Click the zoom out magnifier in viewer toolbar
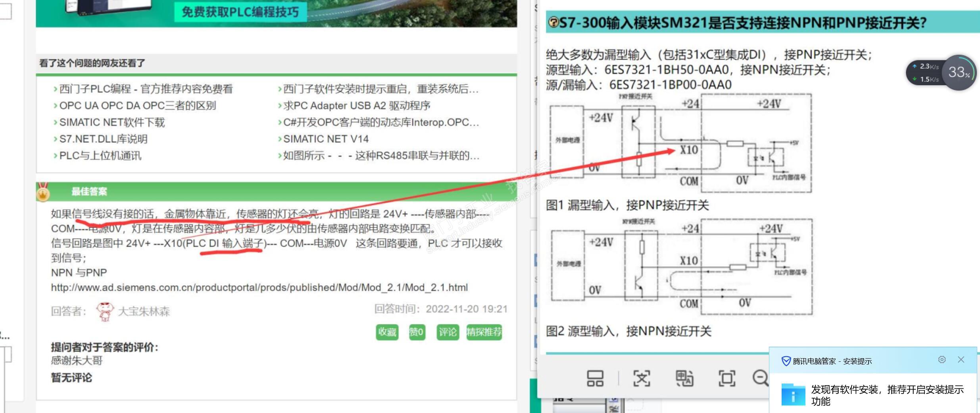The width and height of the screenshot is (980, 413). click(x=761, y=378)
